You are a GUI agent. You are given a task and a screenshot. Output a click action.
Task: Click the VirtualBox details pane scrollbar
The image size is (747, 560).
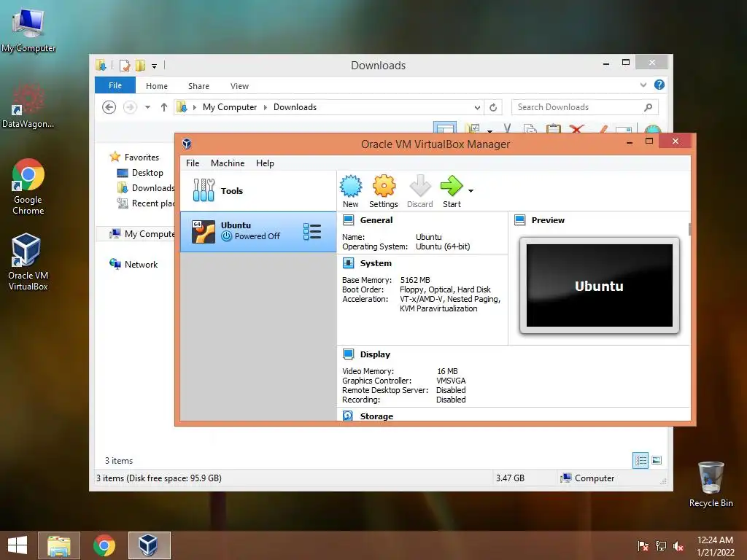[689, 228]
